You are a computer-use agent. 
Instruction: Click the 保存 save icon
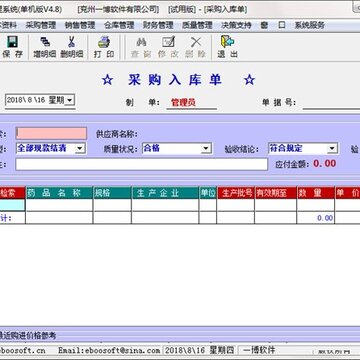click(12, 42)
